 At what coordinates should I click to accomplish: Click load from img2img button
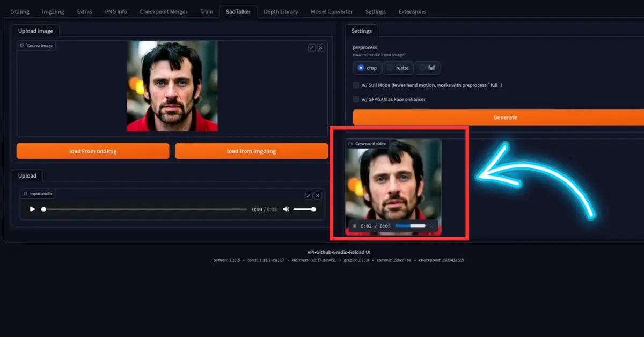(251, 151)
